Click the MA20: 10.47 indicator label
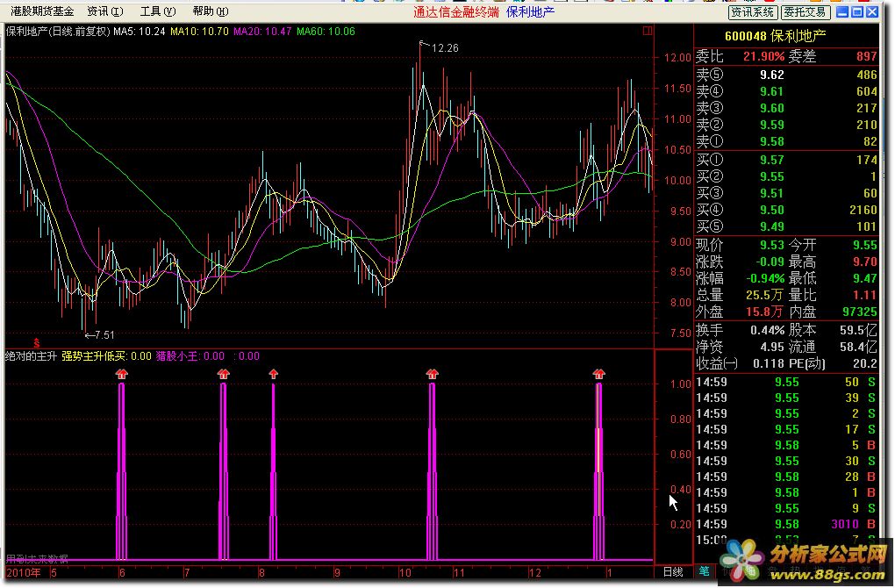 point(262,32)
